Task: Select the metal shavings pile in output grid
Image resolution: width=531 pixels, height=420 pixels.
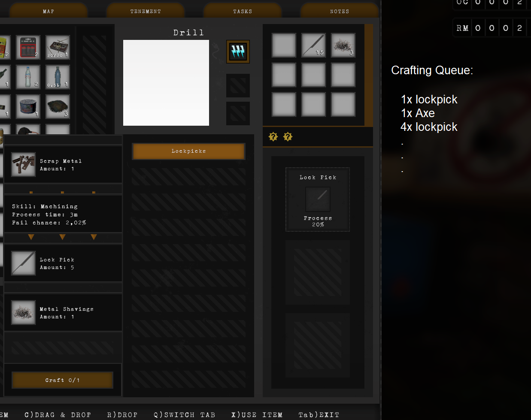Action: (343, 45)
